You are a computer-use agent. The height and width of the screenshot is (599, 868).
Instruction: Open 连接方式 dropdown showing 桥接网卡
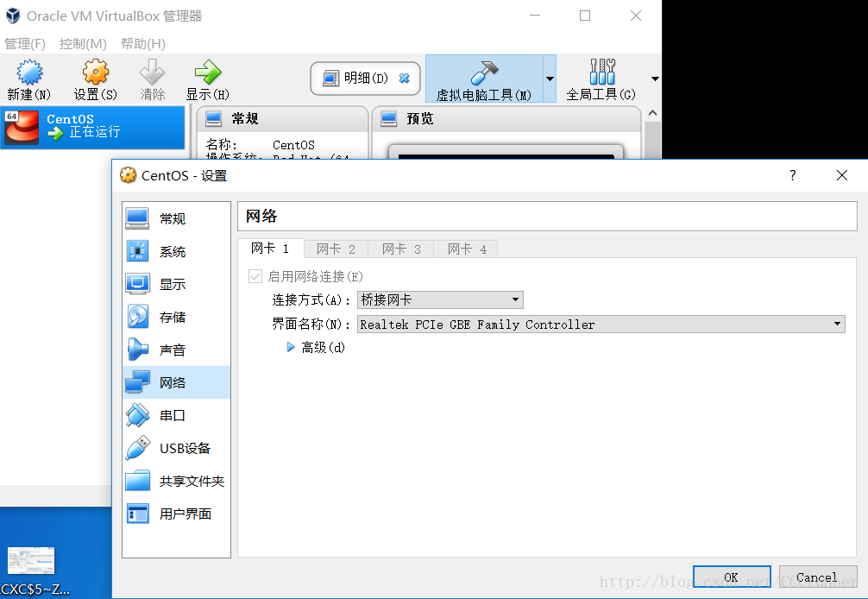coord(440,300)
